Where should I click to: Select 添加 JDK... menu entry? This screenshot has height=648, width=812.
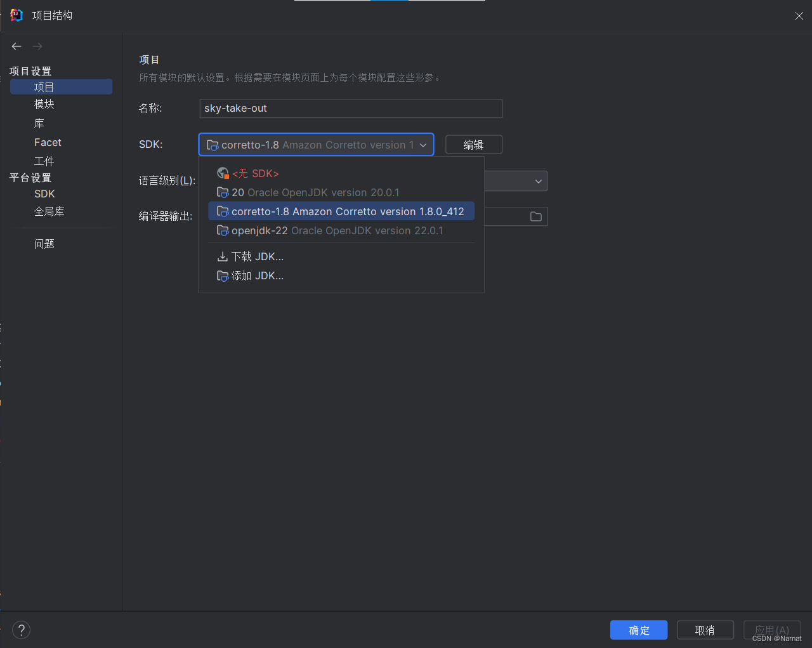pyautogui.click(x=341, y=275)
